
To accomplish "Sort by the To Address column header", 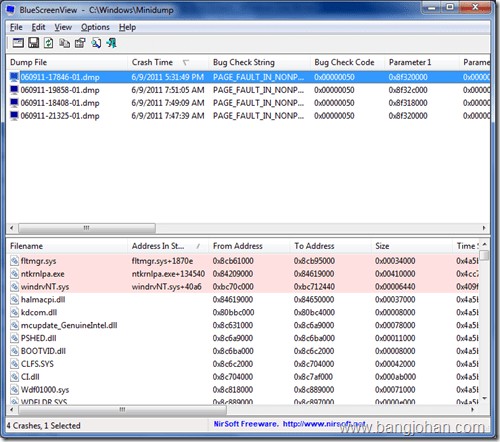I will point(330,246).
